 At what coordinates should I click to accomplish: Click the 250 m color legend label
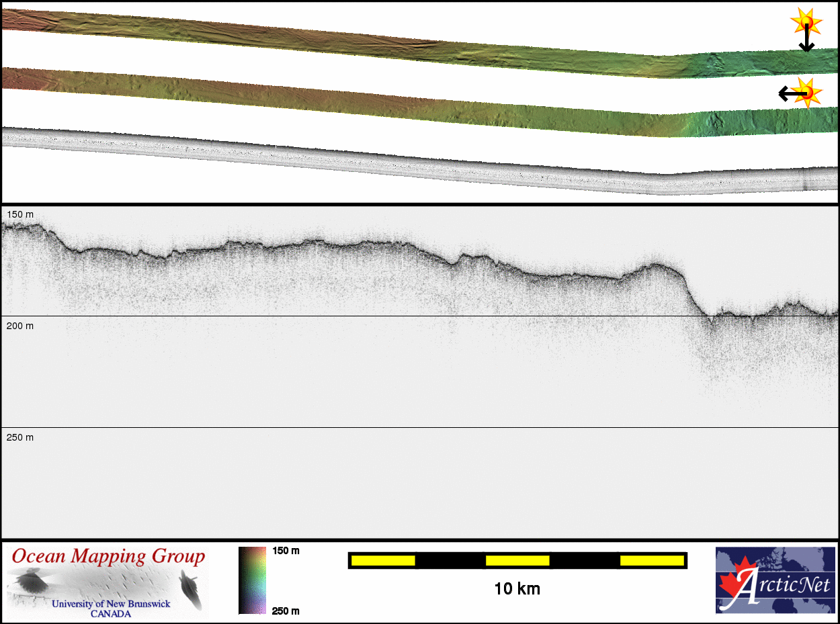286,611
